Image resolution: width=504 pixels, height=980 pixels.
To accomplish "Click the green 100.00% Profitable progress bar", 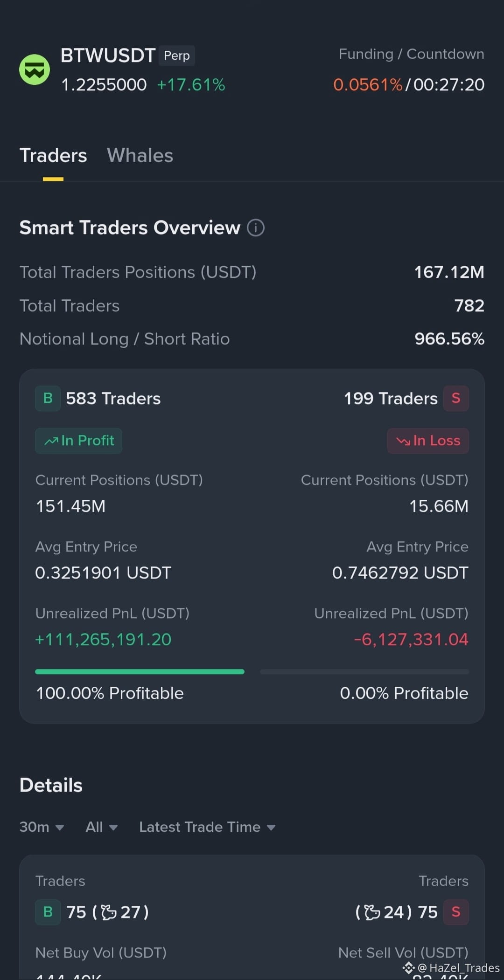I will pos(140,671).
